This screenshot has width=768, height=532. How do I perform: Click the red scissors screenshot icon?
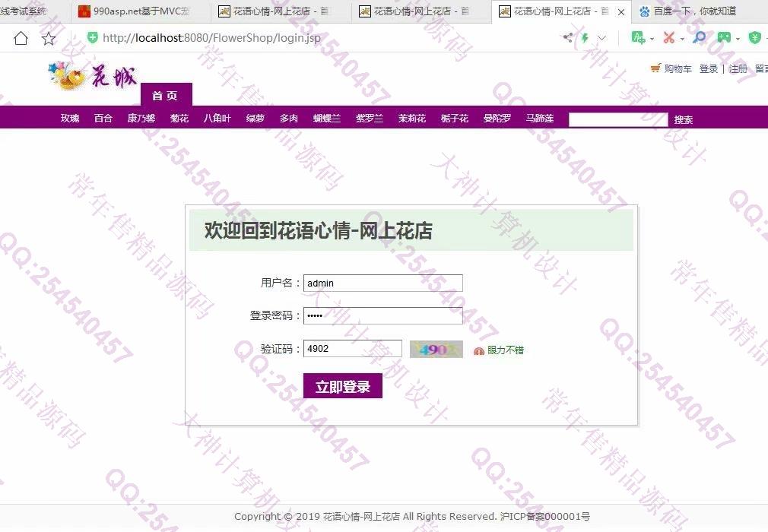tap(668, 37)
